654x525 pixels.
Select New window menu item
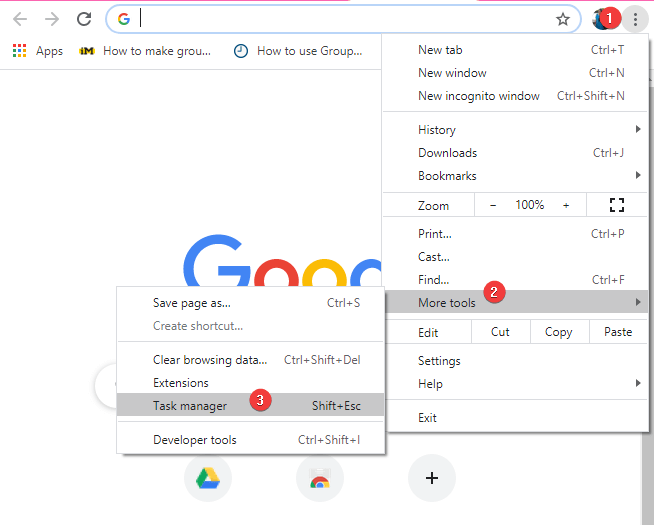515,73
